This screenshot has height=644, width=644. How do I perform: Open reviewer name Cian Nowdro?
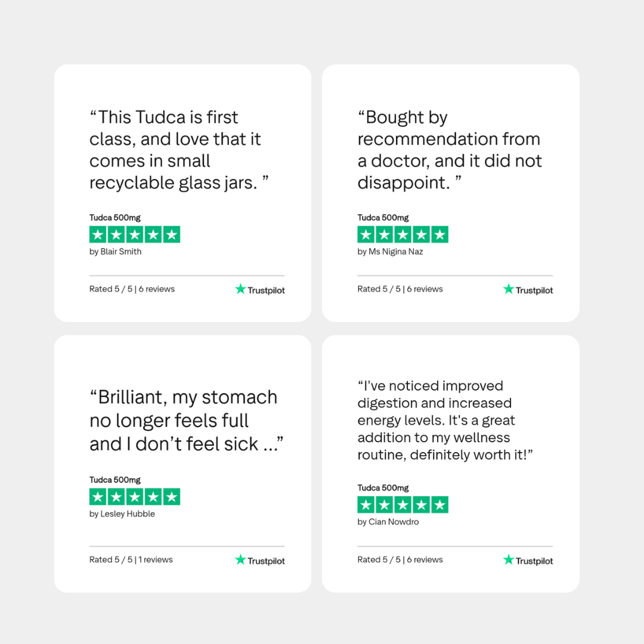coord(388,522)
